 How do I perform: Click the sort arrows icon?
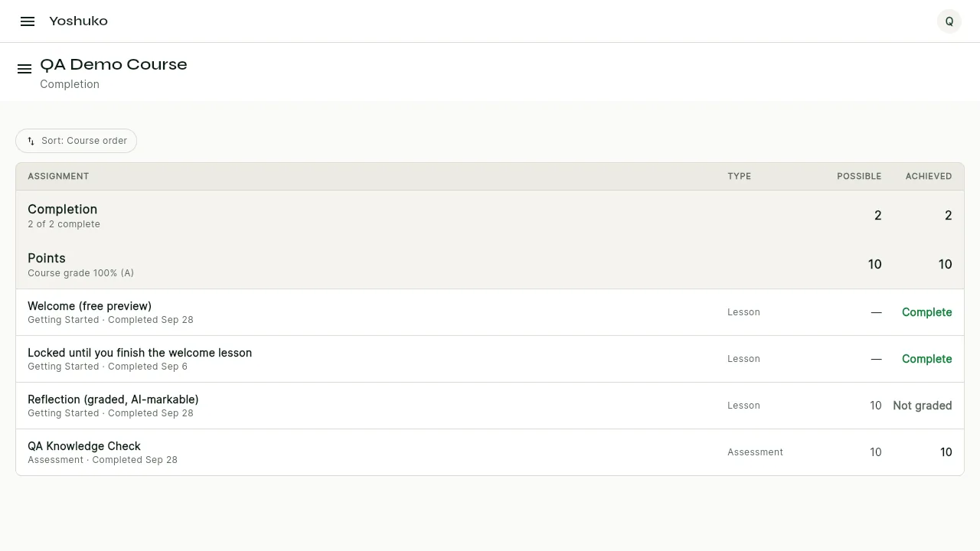(x=31, y=141)
